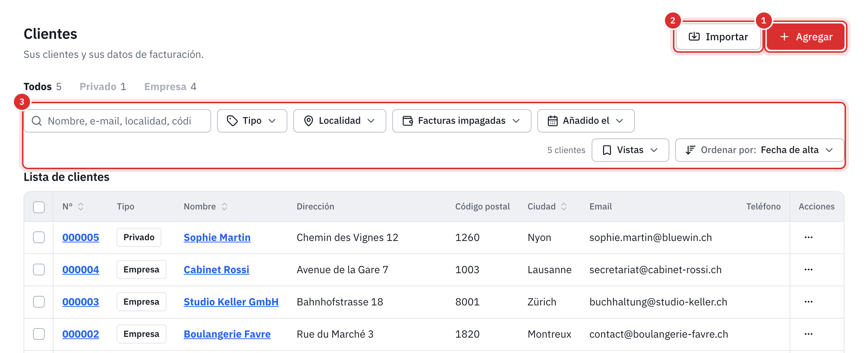Click the Privado type badge
868x353 pixels.
tap(139, 237)
